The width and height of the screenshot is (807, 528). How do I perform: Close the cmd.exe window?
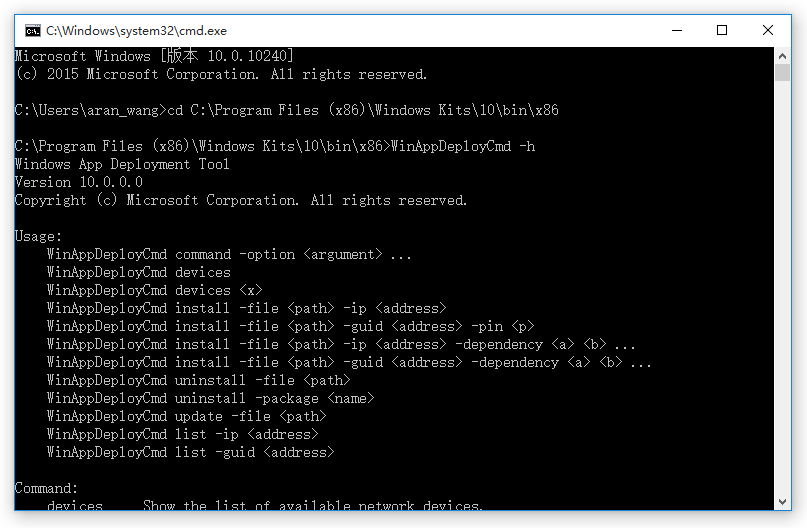[x=768, y=30]
